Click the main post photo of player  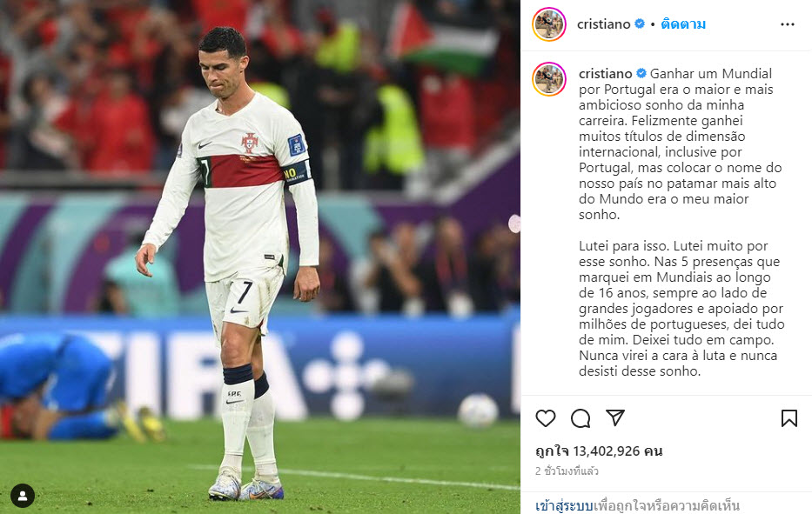point(260,257)
